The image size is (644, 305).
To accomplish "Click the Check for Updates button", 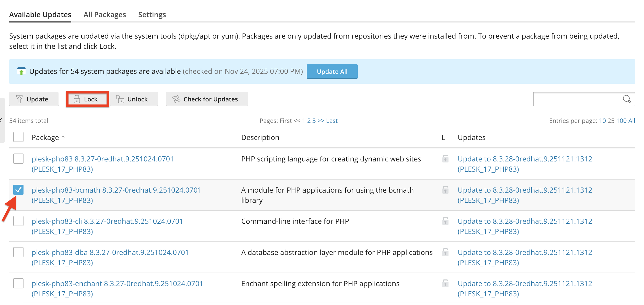I will pyautogui.click(x=207, y=99).
